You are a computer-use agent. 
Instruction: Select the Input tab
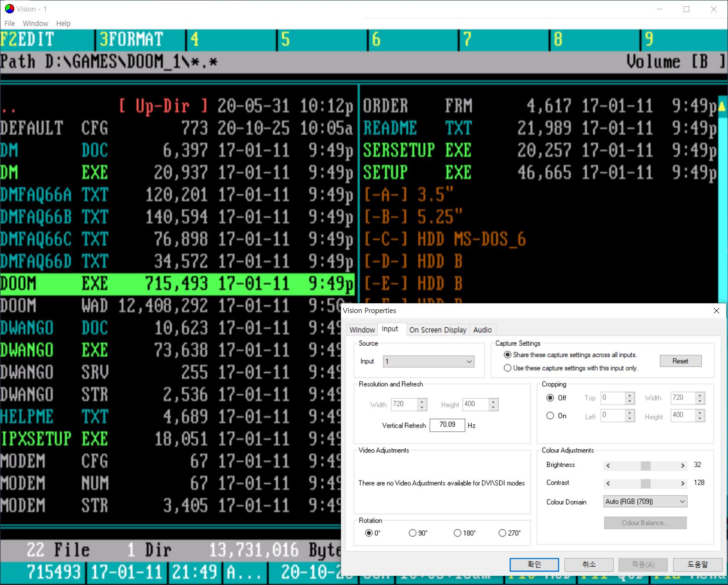390,329
